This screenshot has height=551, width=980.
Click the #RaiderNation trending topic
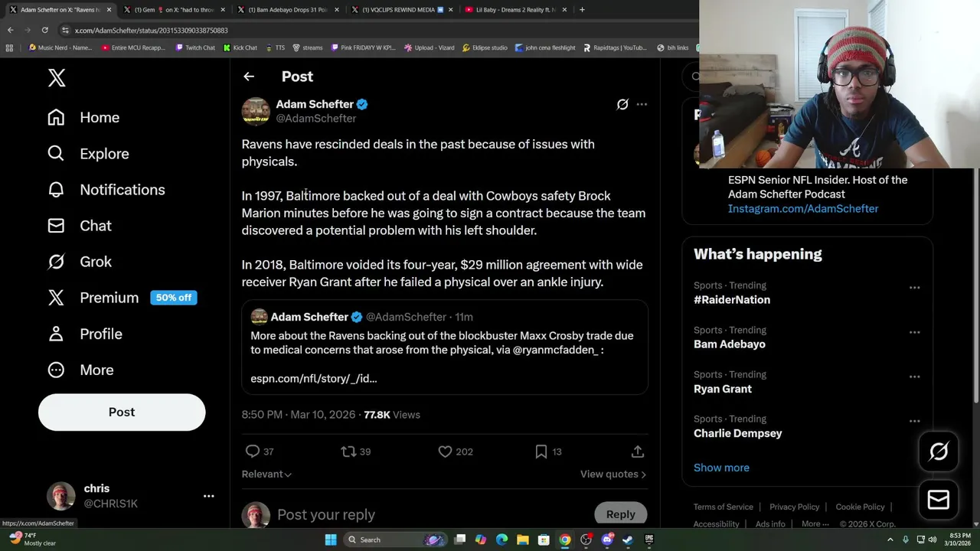(x=732, y=300)
